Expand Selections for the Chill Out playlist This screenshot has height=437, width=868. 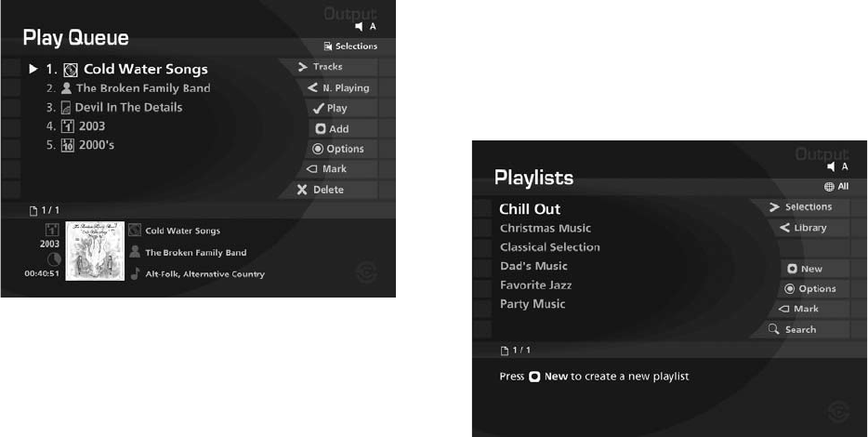pyautogui.click(x=774, y=207)
